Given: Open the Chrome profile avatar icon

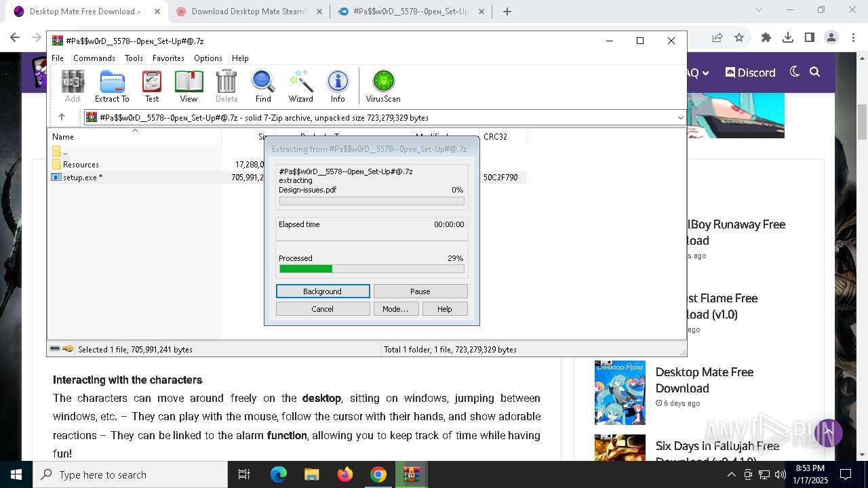Looking at the screenshot, I should (x=831, y=38).
